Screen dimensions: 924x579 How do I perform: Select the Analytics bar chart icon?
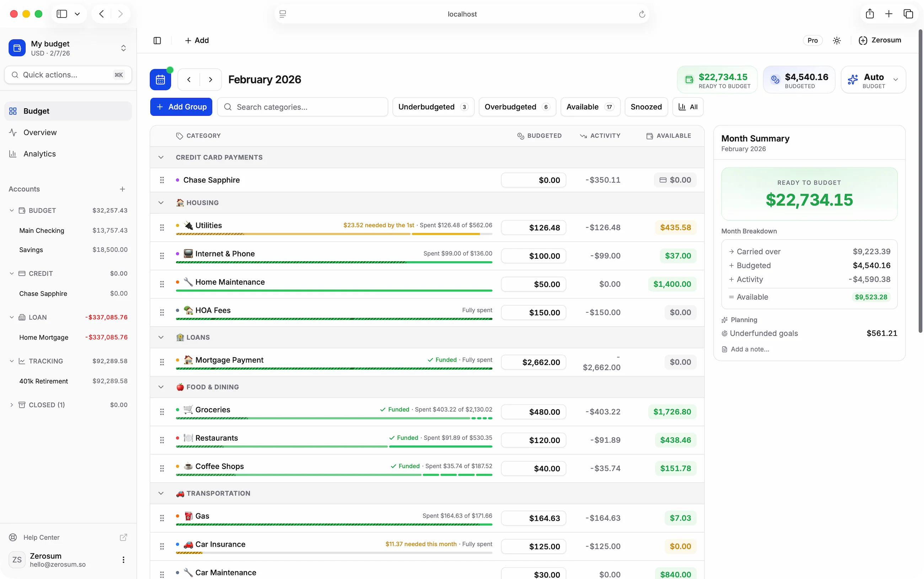(x=13, y=154)
